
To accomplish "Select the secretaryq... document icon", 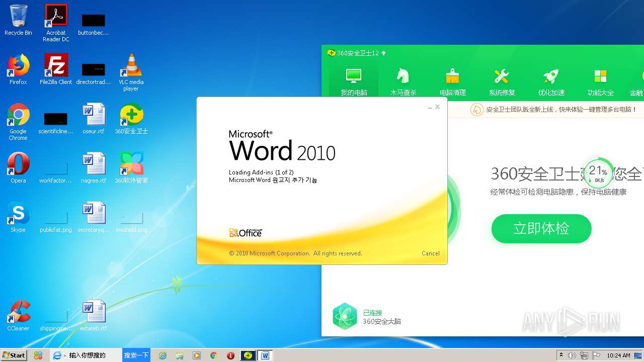I will coord(94,217).
